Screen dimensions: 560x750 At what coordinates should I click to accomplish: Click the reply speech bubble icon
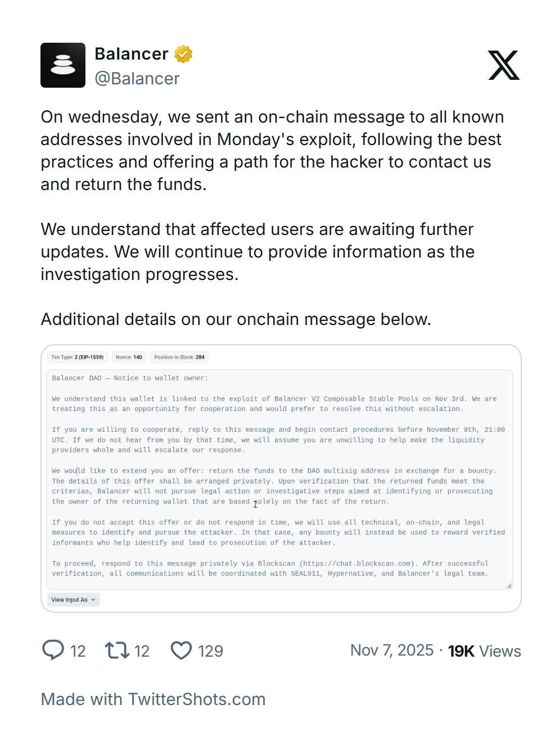click(x=53, y=650)
